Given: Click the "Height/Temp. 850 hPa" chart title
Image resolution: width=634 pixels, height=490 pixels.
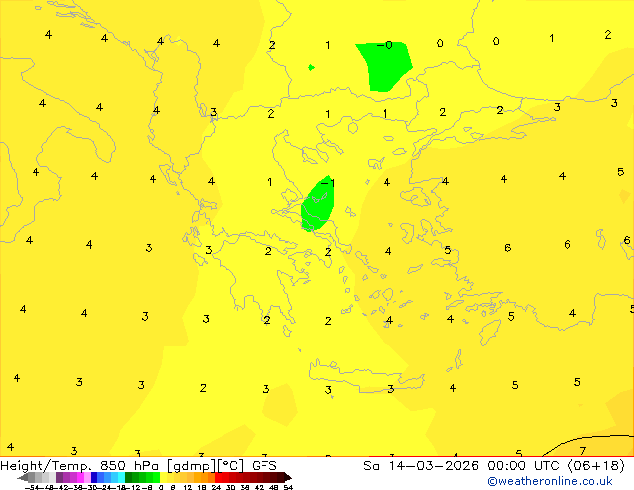Looking at the screenshot, I should click(x=80, y=466).
